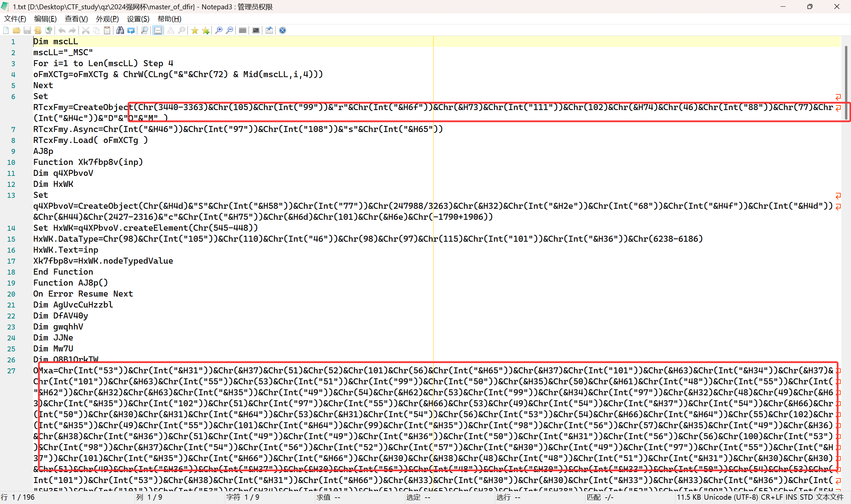Open the Unicode (UTF-8) encoding selector
The width and height of the screenshot is (851, 504).
point(730,497)
